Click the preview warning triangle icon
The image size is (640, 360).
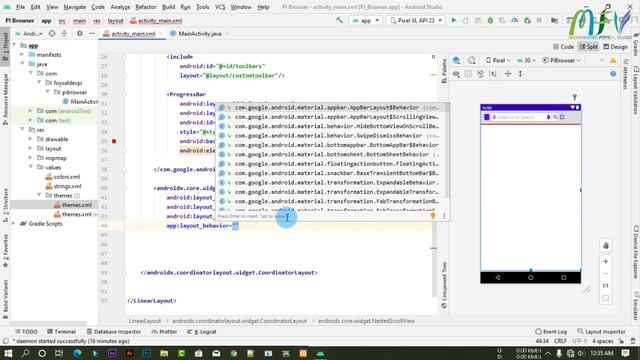[x=613, y=60]
